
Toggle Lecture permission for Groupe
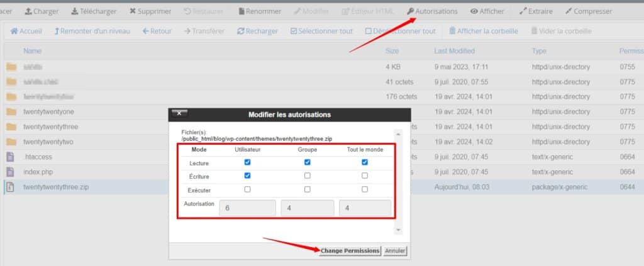click(x=307, y=162)
